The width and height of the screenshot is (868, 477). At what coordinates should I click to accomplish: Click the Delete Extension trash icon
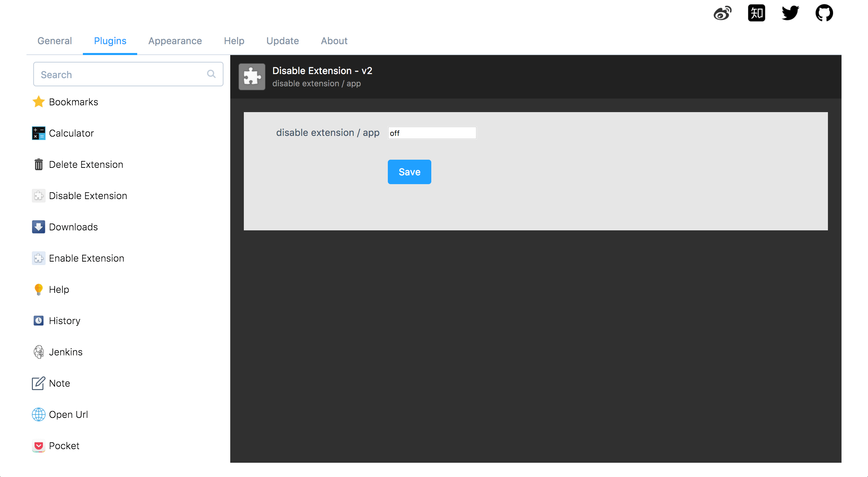(x=39, y=164)
